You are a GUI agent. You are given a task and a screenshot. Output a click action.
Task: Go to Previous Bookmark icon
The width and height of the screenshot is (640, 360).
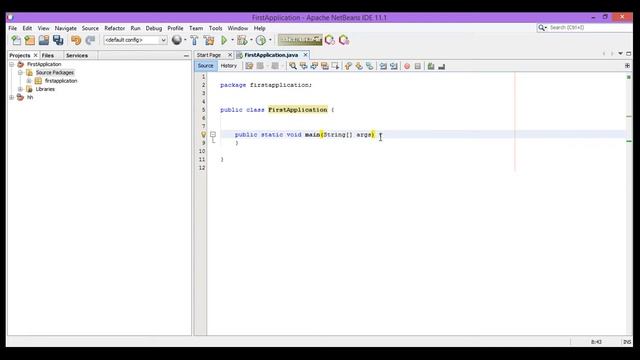pyautogui.click(x=348, y=66)
